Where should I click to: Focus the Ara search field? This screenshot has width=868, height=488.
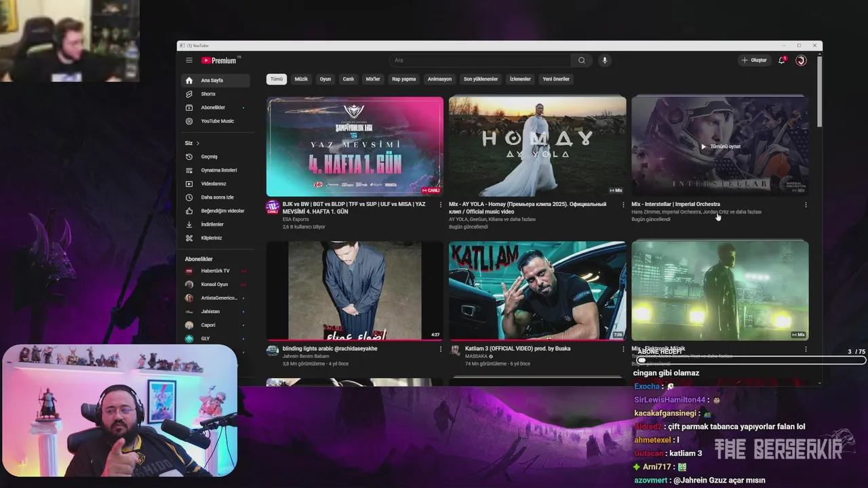point(480,60)
